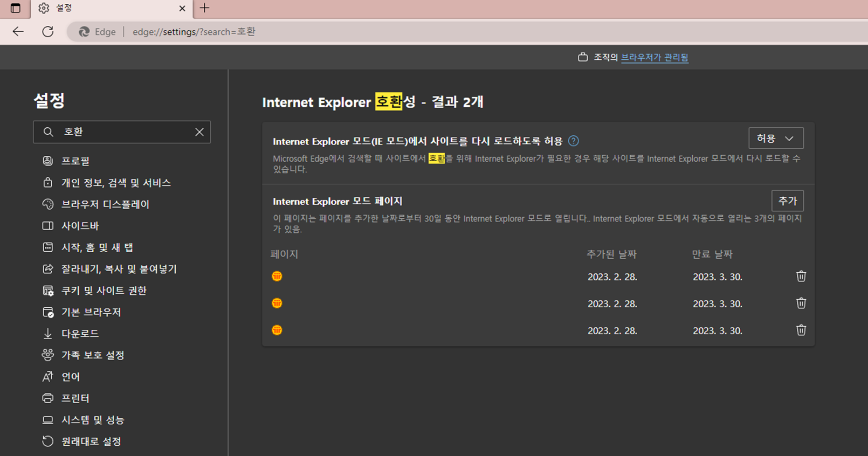Screen dimensions: 868x456
Task: Open the 브라우저가 관리됨 link
Action: click(655, 57)
